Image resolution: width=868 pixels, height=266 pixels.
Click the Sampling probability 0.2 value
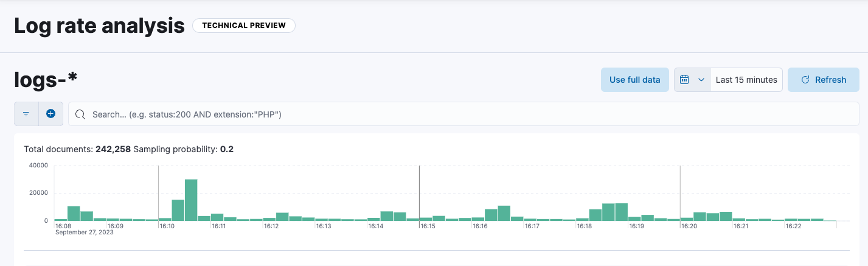pyautogui.click(x=227, y=149)
